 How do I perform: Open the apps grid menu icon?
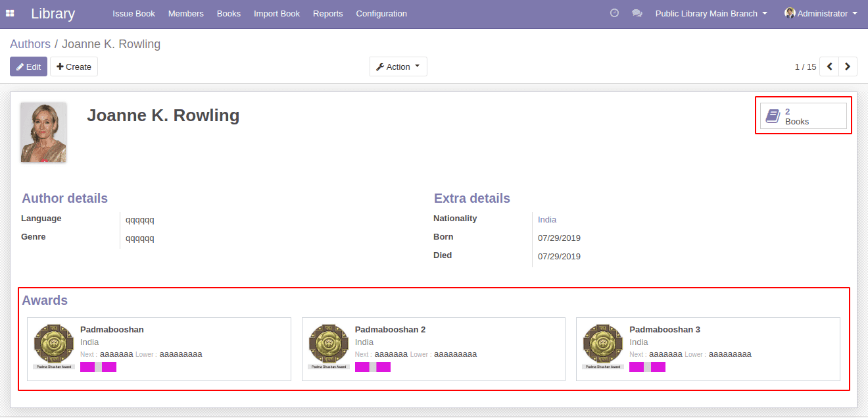10,13
